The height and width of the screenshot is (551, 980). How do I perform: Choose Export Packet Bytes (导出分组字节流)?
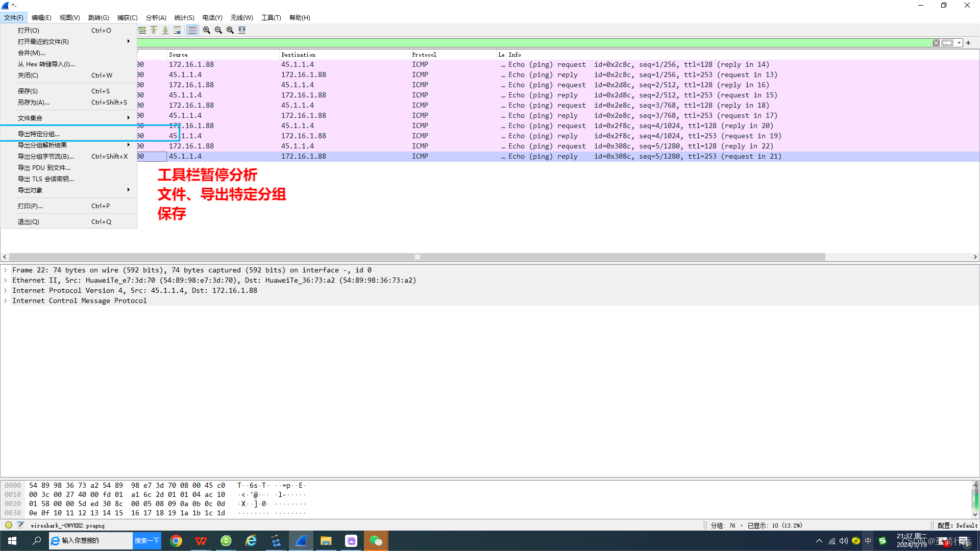tap(68, 156)
